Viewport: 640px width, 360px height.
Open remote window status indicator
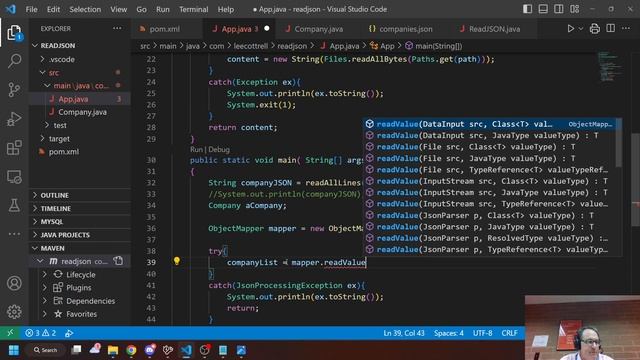[x=10, y=333]
